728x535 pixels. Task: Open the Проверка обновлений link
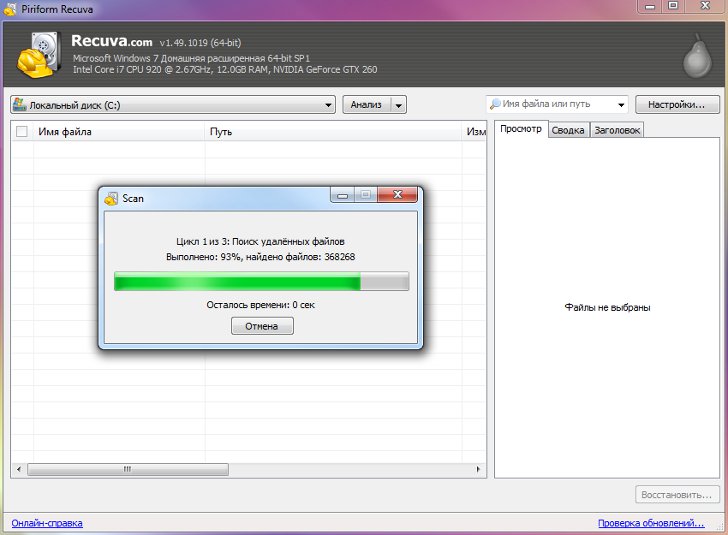click(x=651, y=523)
